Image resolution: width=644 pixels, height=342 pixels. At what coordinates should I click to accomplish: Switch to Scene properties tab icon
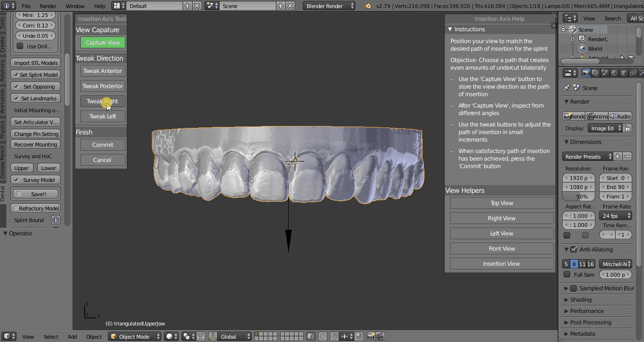tap(605, 73)
